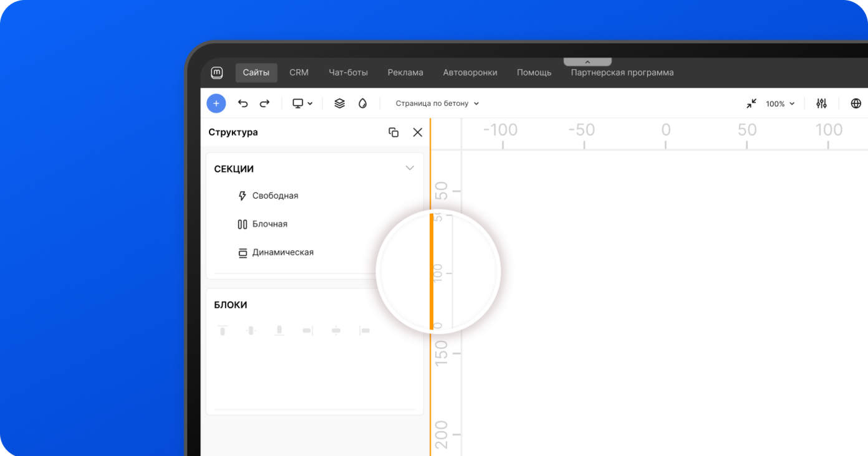Click the round blue plus add button
The height and width of the screenshot is (456, 868).
point(216,103)
